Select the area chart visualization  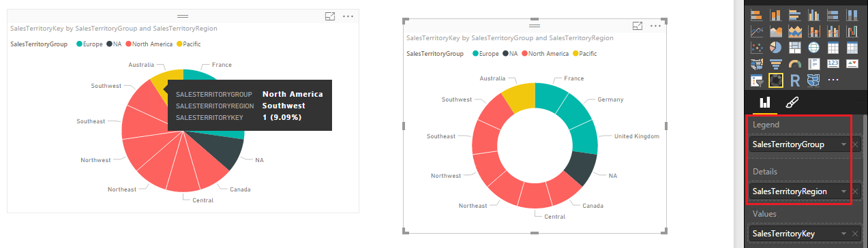pyautogui.click(x=775, y=31)
